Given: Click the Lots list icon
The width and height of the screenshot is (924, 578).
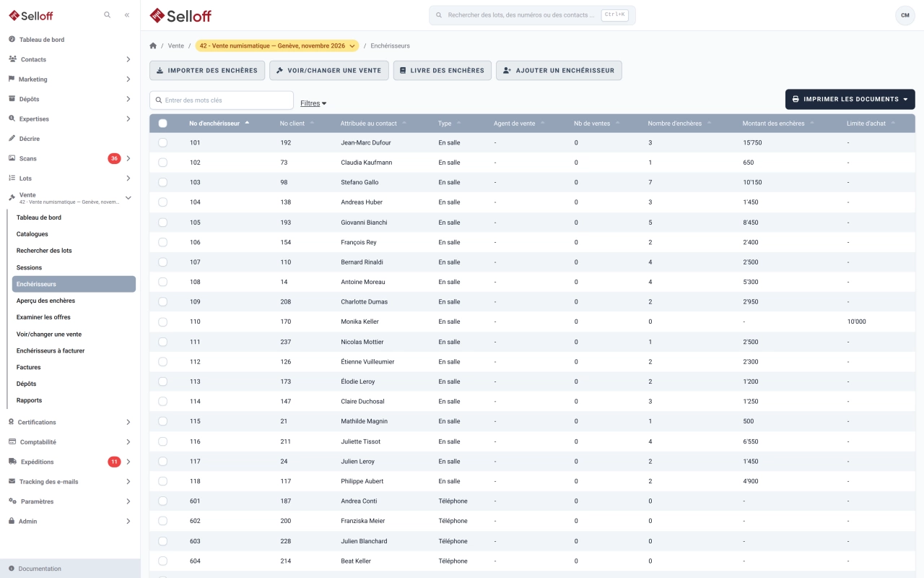Looking at the screenshot, I should pos(12,178).
